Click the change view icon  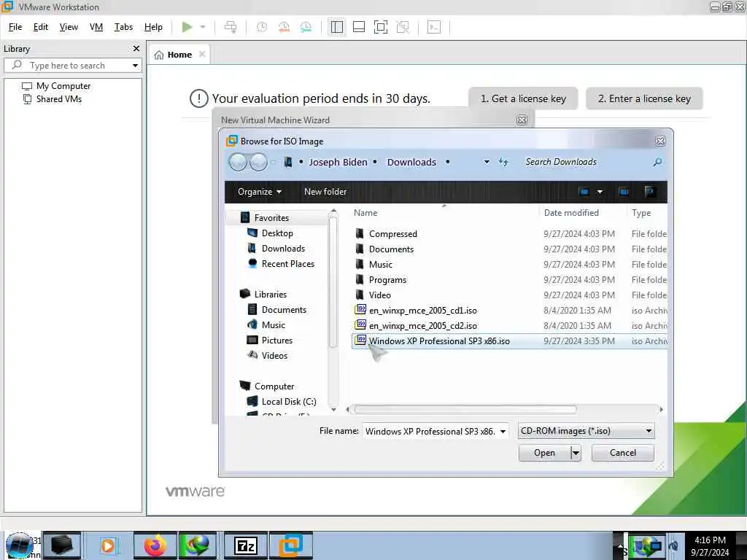tap(584, 192)
